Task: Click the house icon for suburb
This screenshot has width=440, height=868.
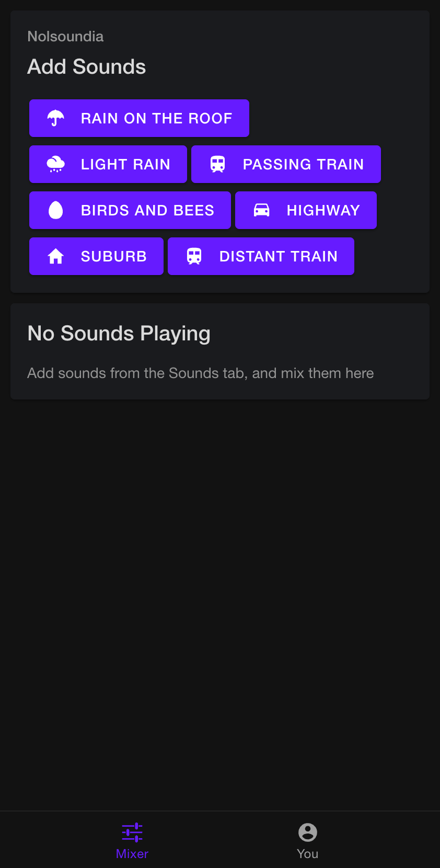Action: pyautogui.click(x=56, y=256)
